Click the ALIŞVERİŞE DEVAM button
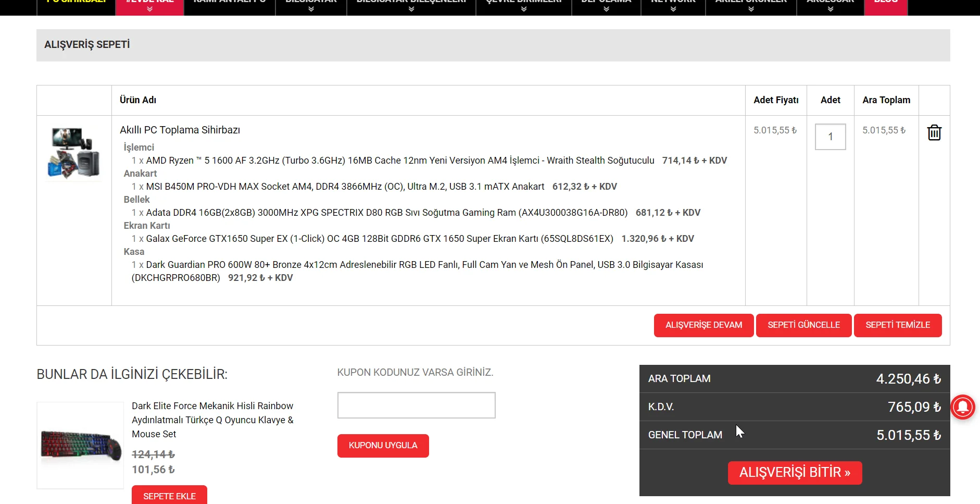 click(703, 325)
